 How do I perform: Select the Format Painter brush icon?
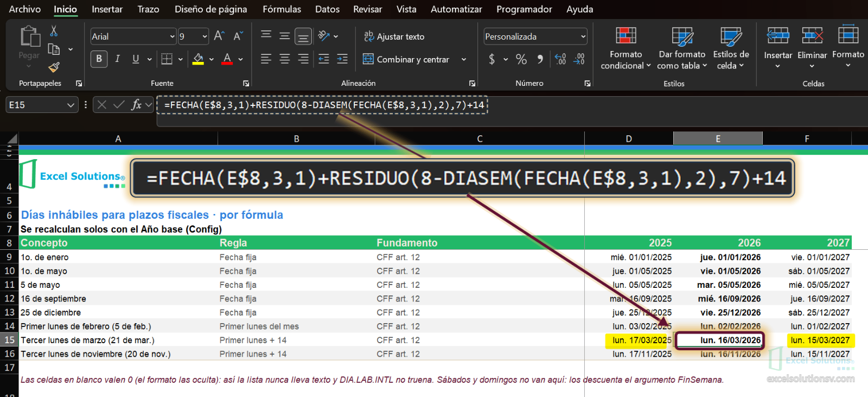coord(54,67)
